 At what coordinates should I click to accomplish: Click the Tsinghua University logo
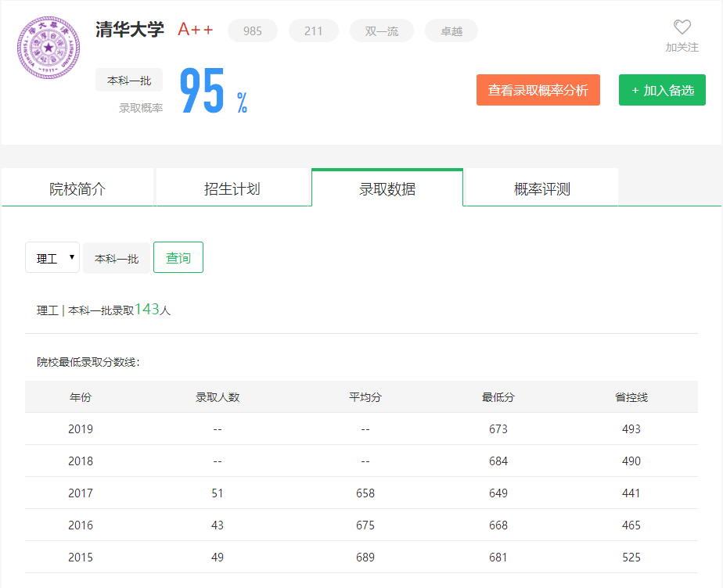49,48
